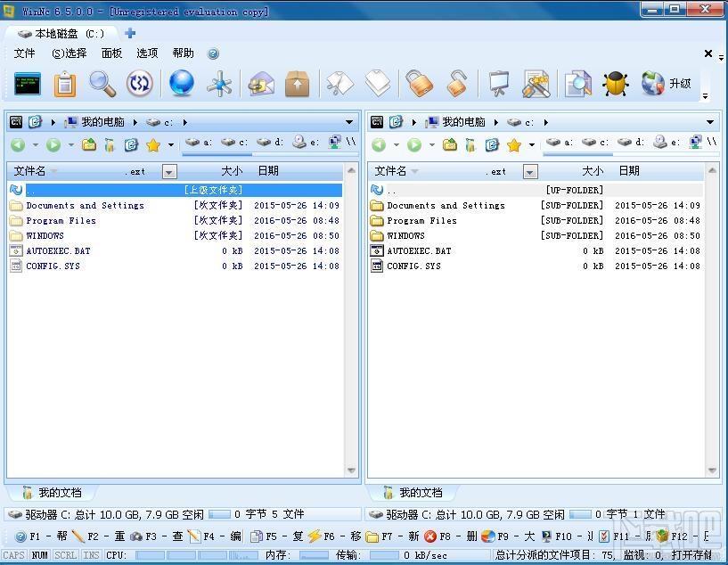Click F8 delete function key button

point(450,536)
